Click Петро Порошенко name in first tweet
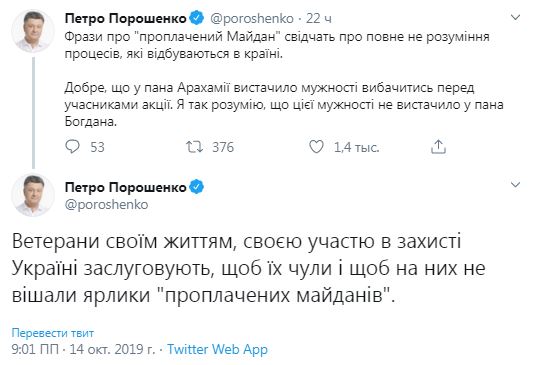The image size is (533, 365). 125,18
